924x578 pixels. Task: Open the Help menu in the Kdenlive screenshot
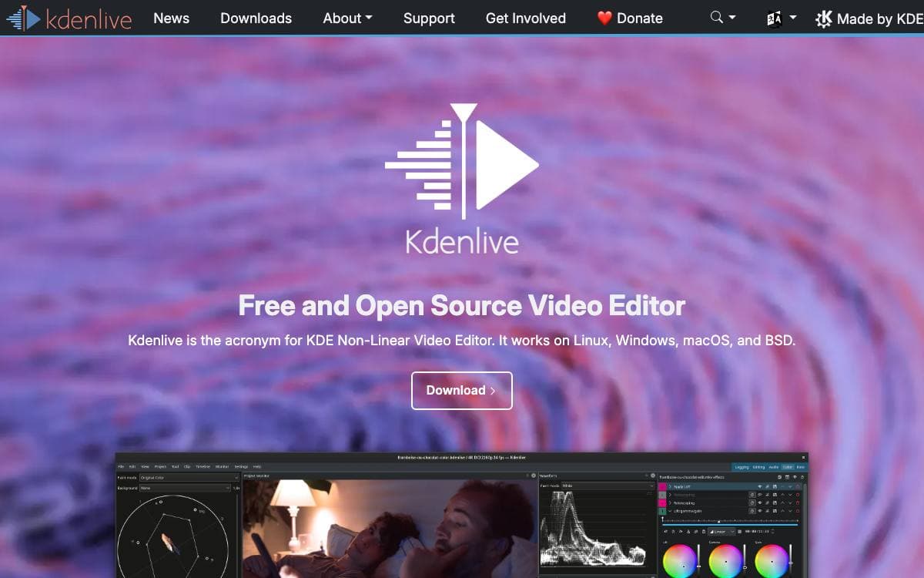256,466
